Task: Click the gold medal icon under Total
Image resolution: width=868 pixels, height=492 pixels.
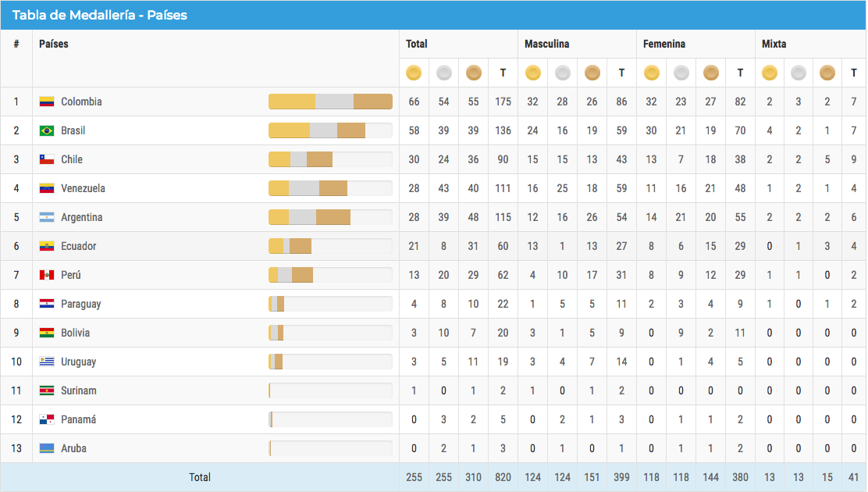Action: click(414, 73)
